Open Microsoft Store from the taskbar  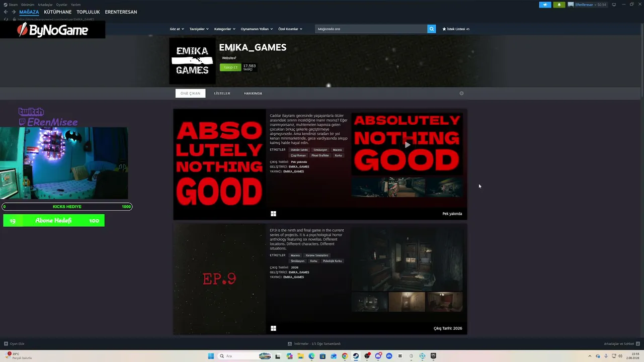323,356
